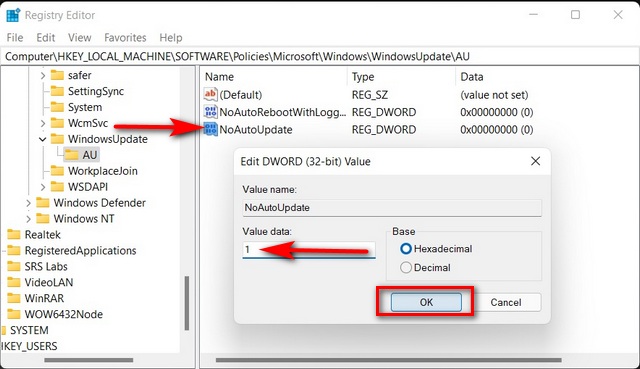The image size is (640, 369).
Task: Click the NoAutoRebootWithLogg... DWORD icon
Action: (x=211, y=112)
